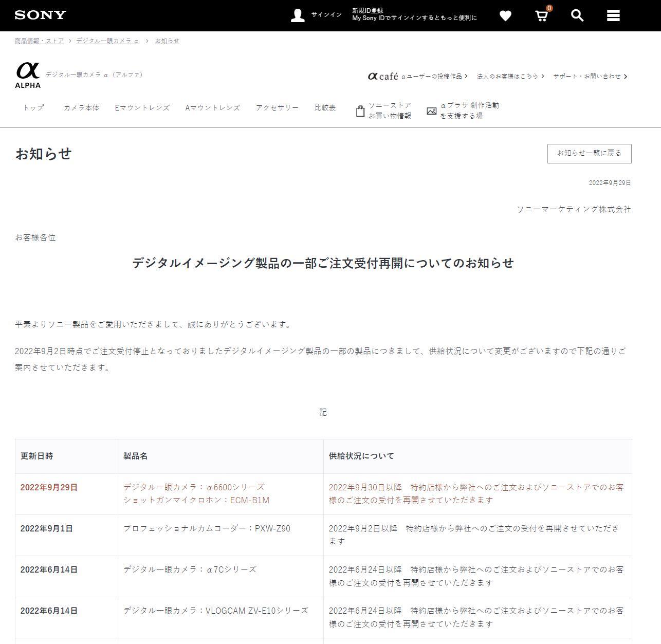Click the SONY logo

click(41, 15)
